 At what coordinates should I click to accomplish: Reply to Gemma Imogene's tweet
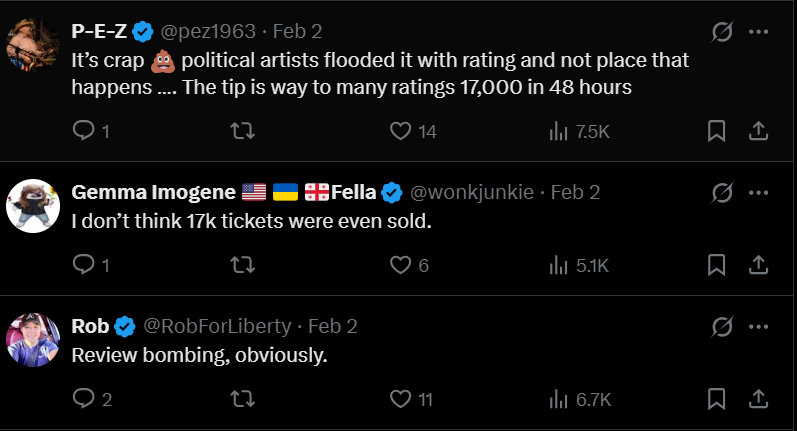(x=84, y=265)
